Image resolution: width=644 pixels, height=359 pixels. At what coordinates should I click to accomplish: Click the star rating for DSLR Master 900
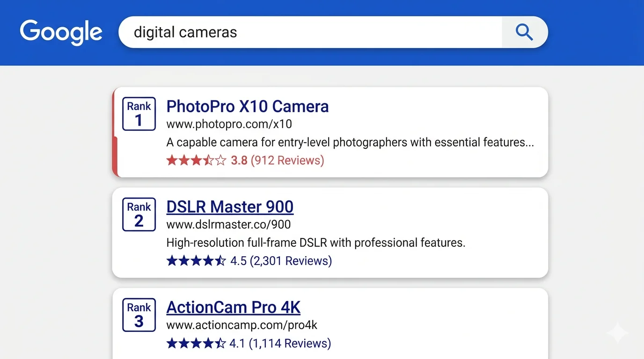pyautogui.click(x=196, y=260)
